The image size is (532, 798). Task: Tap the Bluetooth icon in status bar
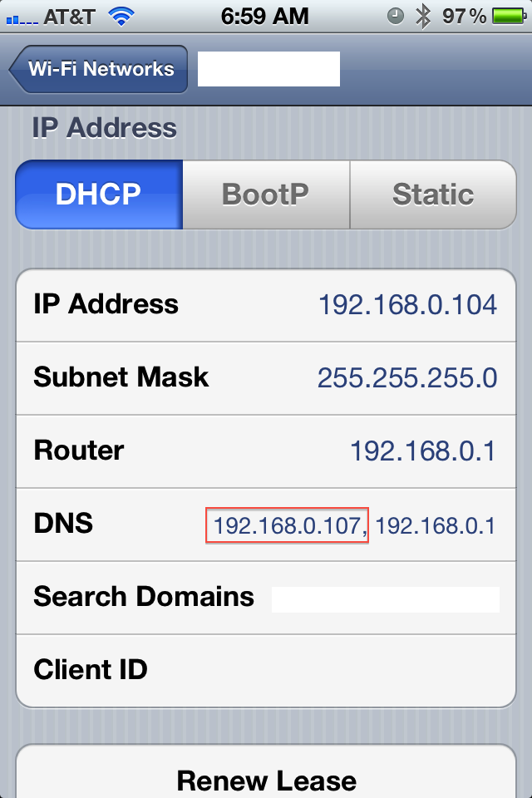[x=422, y=17]
